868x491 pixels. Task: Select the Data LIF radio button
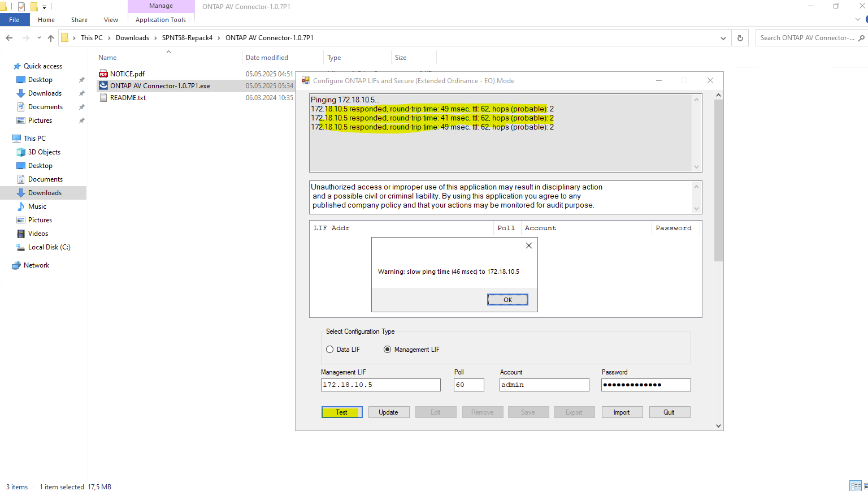pos(330,350)
